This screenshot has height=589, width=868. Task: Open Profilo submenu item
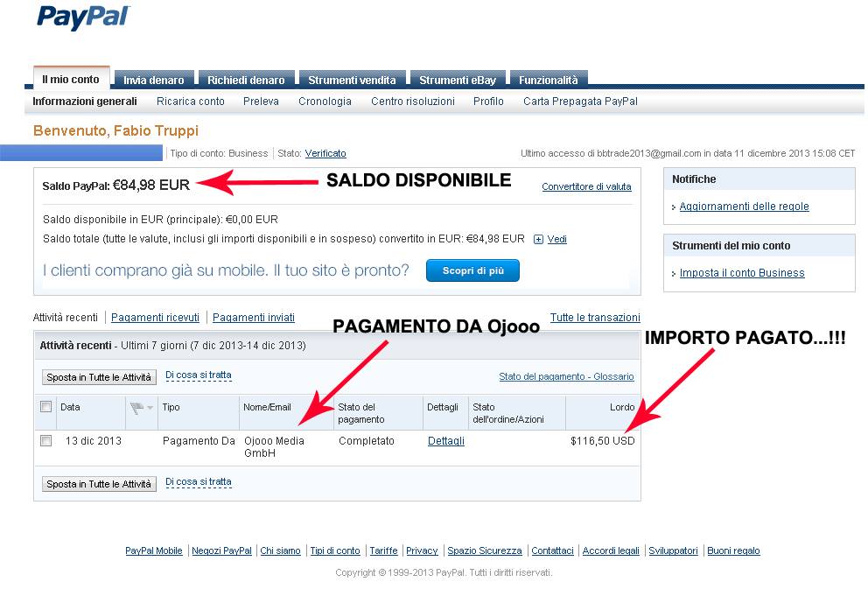click(488, 102)
